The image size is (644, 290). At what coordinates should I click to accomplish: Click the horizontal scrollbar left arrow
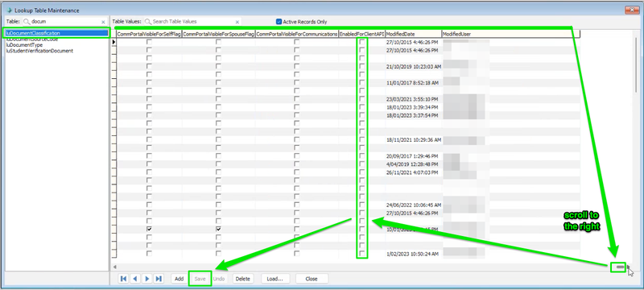[x=115, y=267]
